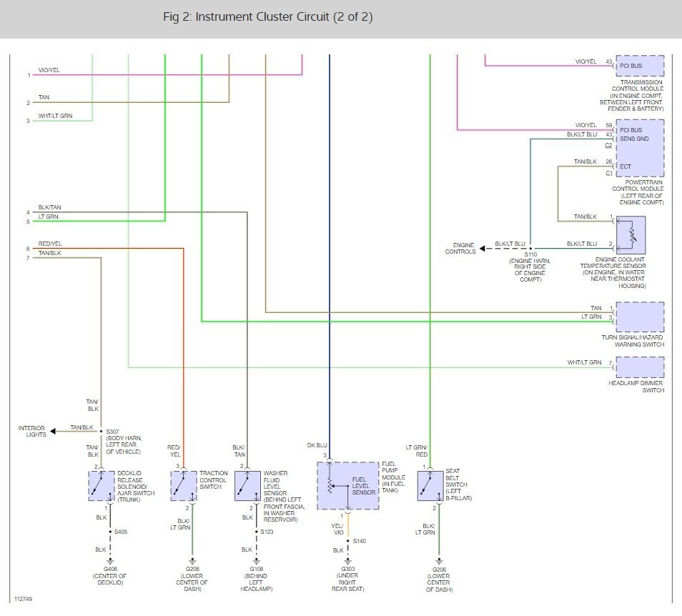Click the TRANSMISSION CONTROL MODULE label
Image resolution: width=682 pixels, height=616 pixels.
(x=632, y=95)
